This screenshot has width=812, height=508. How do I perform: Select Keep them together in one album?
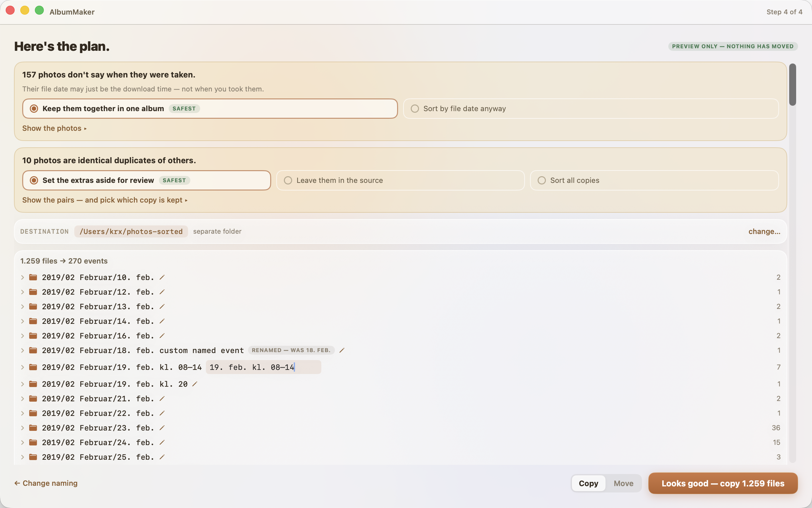point(210,109)
